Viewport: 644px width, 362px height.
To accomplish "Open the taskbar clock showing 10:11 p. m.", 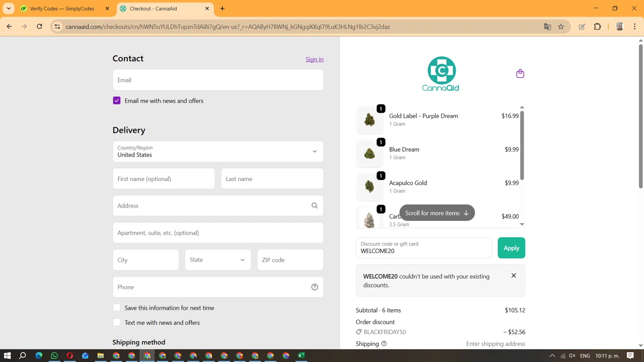I will 607,356.
